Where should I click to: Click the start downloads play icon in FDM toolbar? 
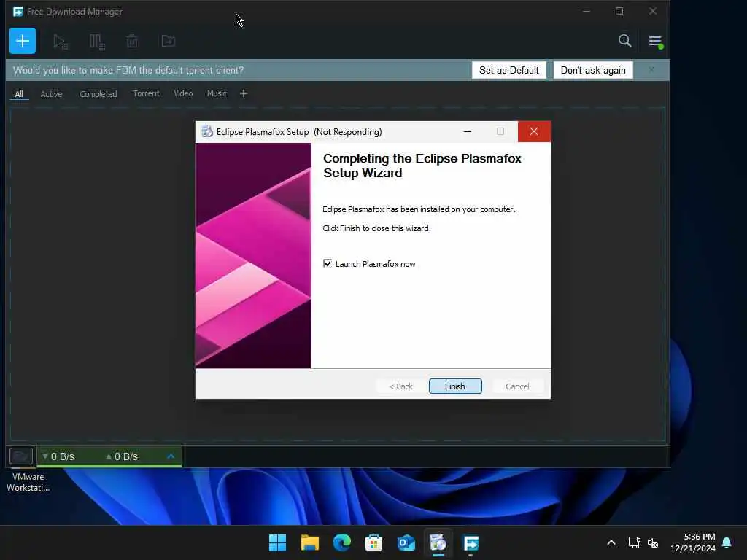tap(60, 42)
